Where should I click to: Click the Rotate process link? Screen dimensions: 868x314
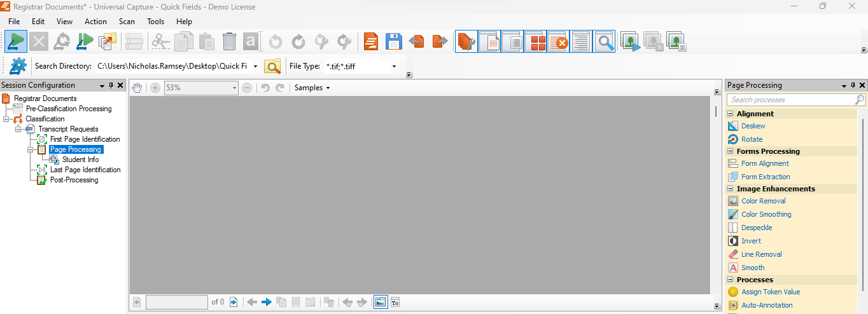coord(752,139)
